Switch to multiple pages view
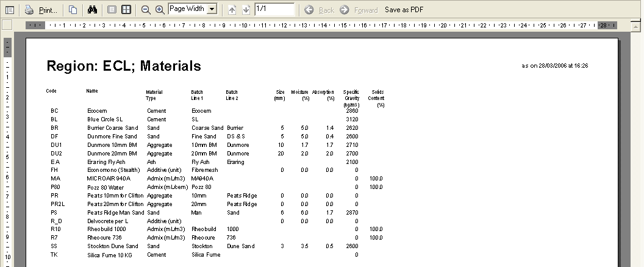The width and height of the screenshot is (644, 267). pos(126,10)
